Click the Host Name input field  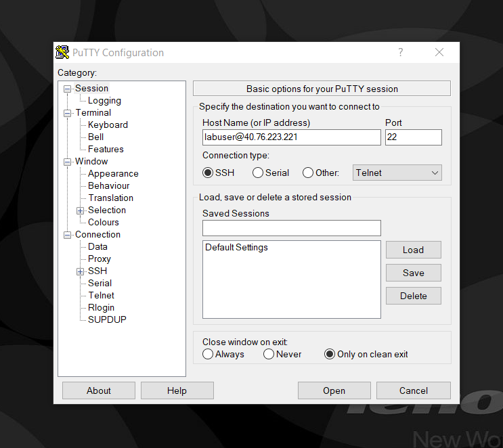[292, 137]
